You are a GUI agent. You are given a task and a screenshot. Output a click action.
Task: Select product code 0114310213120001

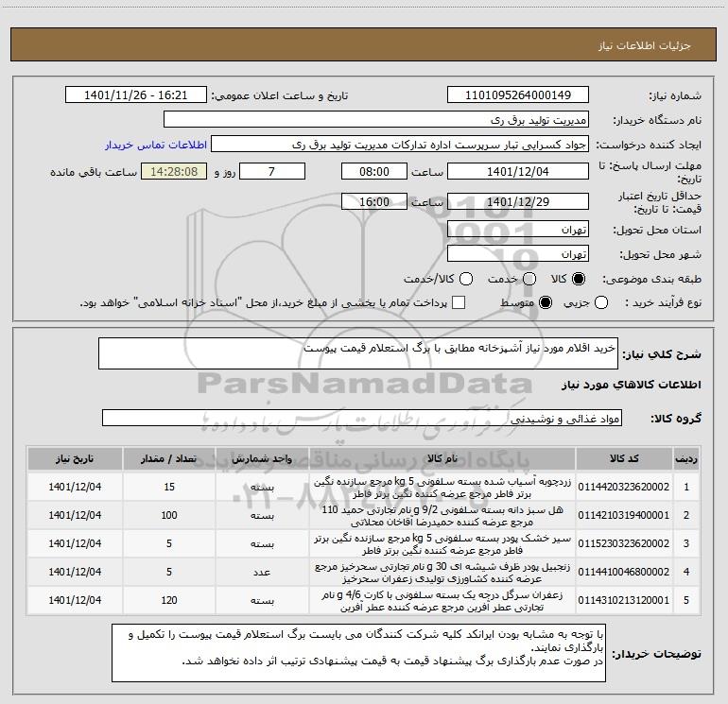[624, 600]
